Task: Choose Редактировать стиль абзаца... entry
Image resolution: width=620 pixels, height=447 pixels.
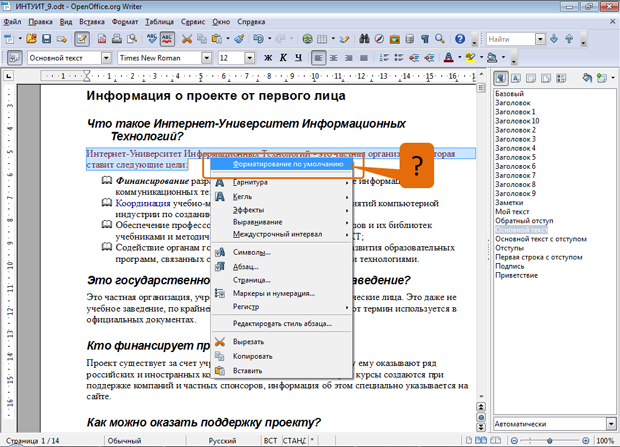Action: (x=282, y=324)
